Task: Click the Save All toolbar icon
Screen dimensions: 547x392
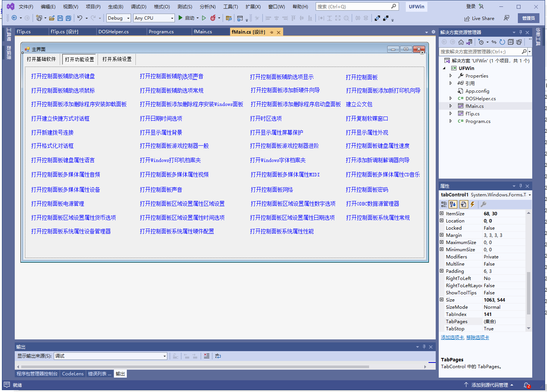Action: tap(69, 18)
